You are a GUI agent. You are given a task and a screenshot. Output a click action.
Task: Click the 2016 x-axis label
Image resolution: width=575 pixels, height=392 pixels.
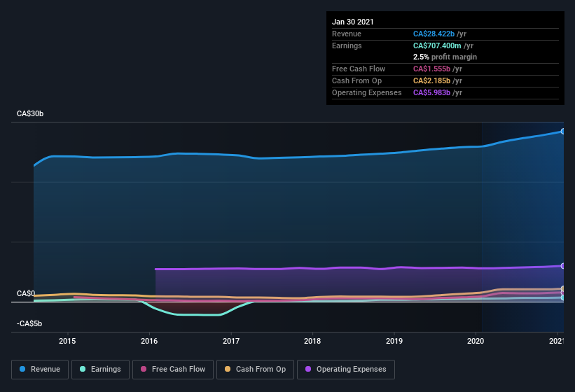tap(149, 341)
